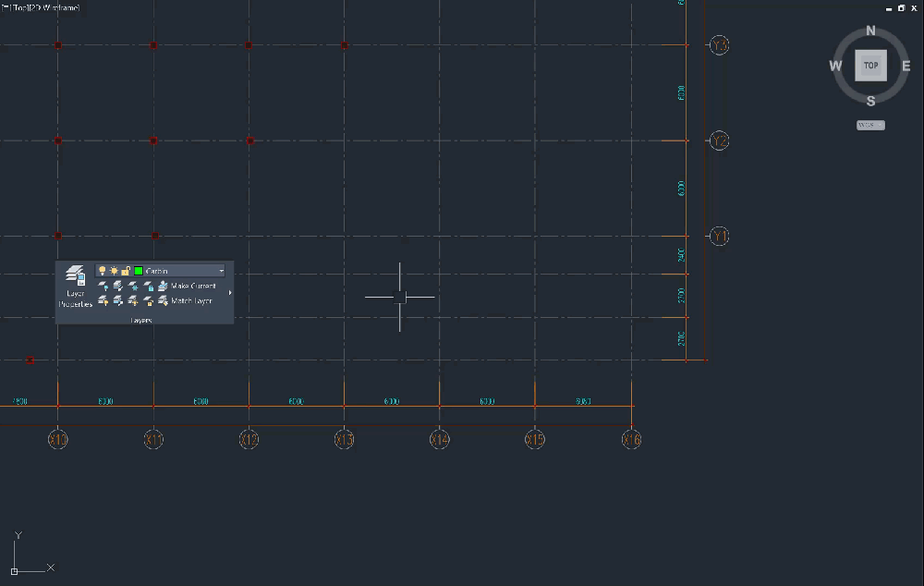924x586 pixels.
Task: Open the WCS coordinate system dropdown
Action: coord(869,125)
